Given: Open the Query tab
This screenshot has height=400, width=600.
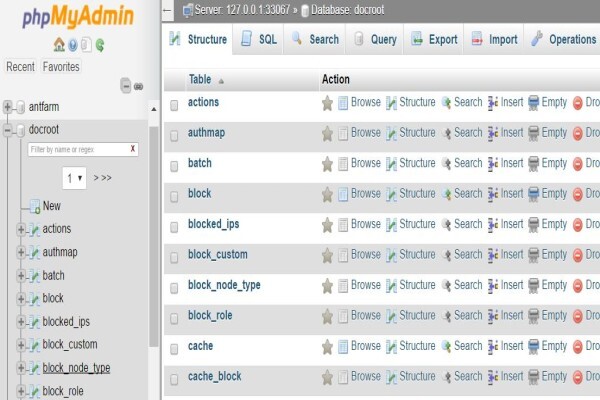Looking at the screenshot, I should click(x=375, y=39).
